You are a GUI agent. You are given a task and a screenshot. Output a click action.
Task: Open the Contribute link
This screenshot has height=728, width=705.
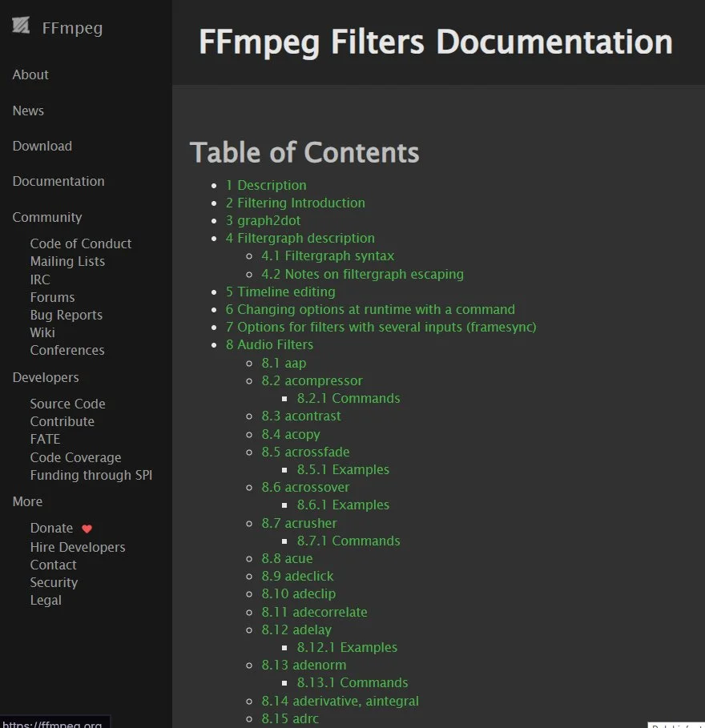[x=62, y=421]
